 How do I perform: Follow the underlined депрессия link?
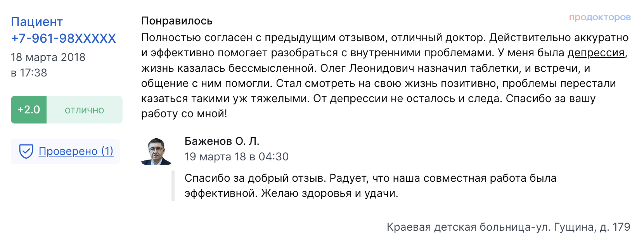click(x=596, y=53)
